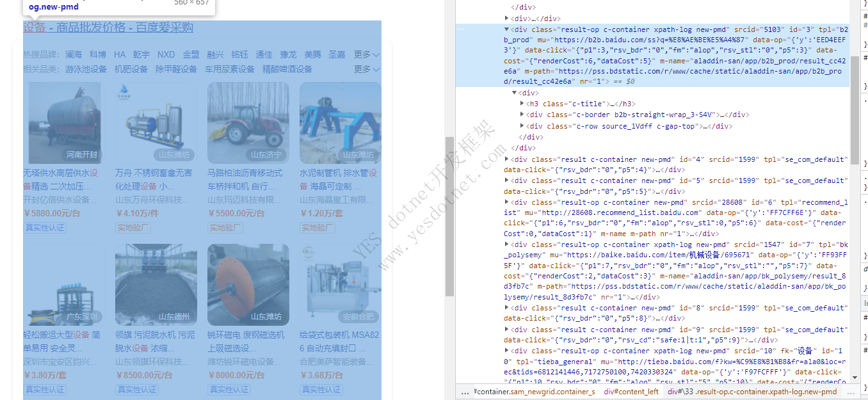
Task: Expand 更多 in the 相关品类 row
Action: coord(367,69)
